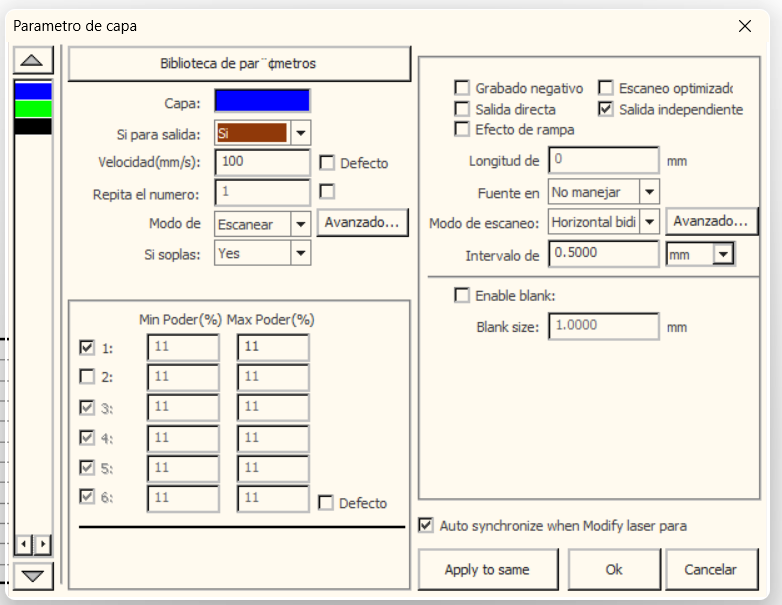
Task: Select the blue layer in list
Action: click(x=33, y=91)
